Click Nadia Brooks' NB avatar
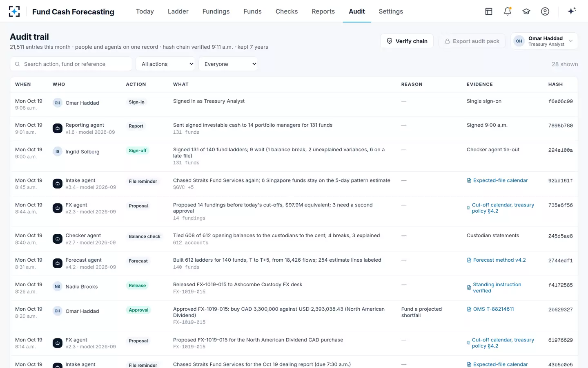This screenshot has height=368, width=588. click(58, 287)
